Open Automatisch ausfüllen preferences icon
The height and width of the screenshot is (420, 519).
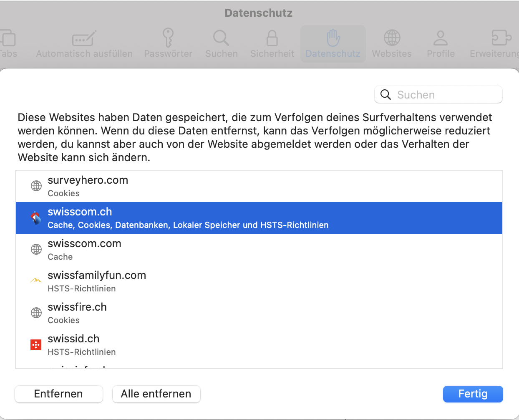tap(84, 38)
